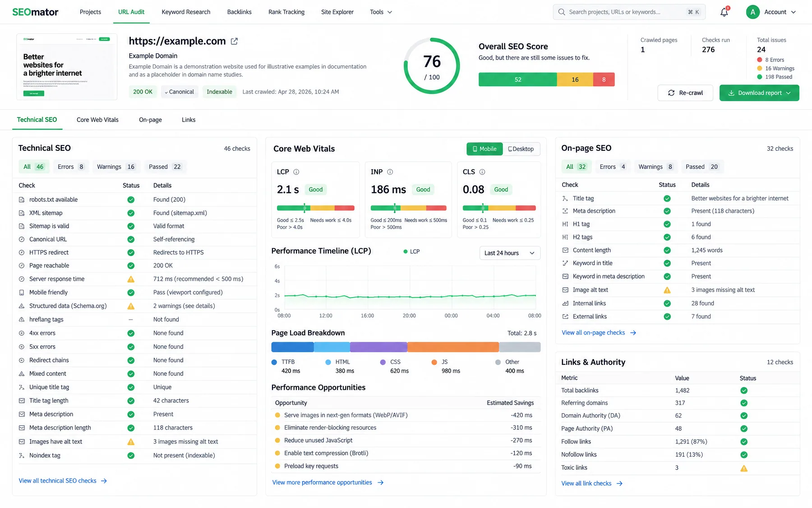Filter Technical SEO by Warnings 16
812x508 pixels.
[x=116, y=167]
